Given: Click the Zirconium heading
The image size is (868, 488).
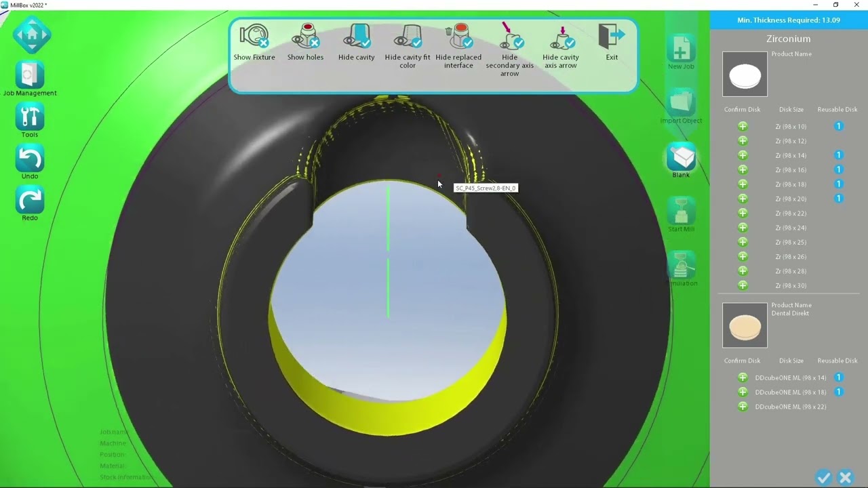Looking at the screenshot, I should pos(789,39).
